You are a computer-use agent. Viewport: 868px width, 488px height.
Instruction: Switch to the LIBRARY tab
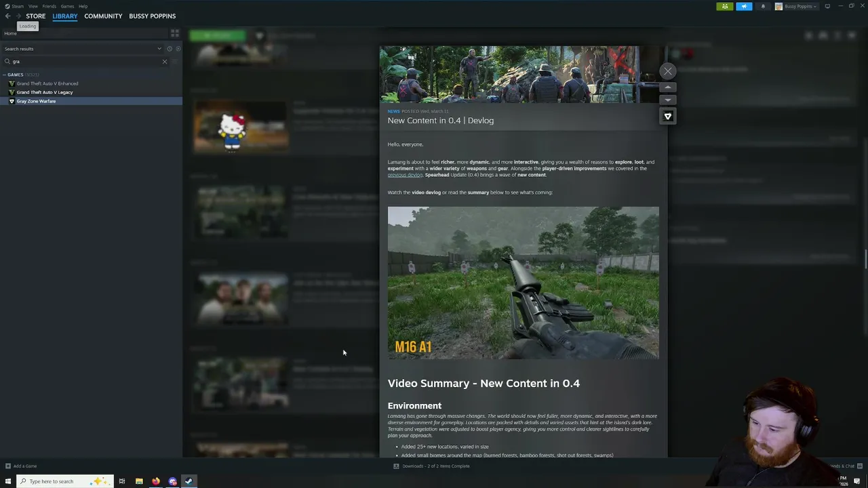[x=65, y=16]
